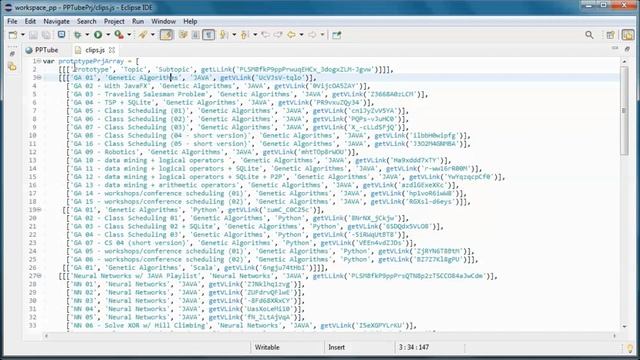Toggle the Mark Occurrences toolbar button

[166, 35]
